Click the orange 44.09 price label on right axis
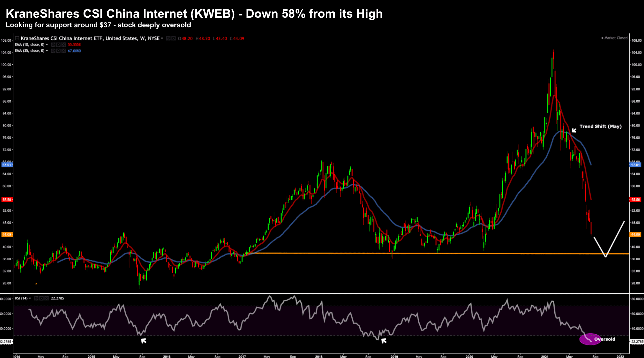 pyautogui.click(x=635, y=234)
